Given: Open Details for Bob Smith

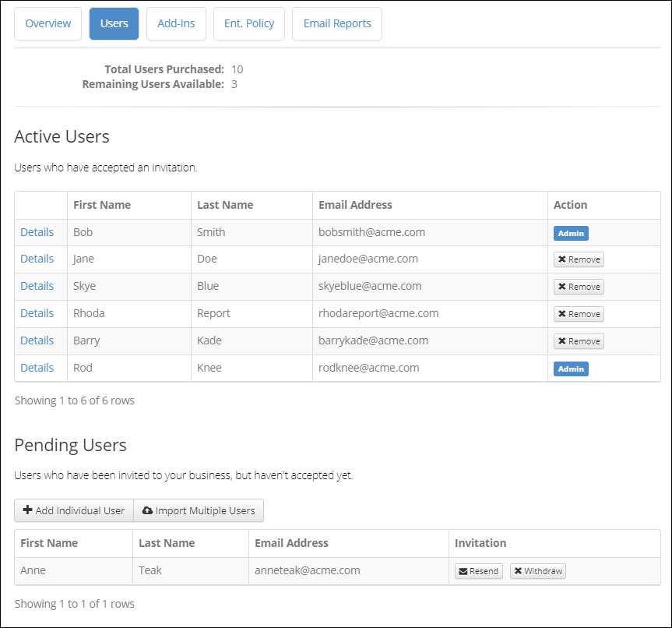Looking at the screenshot, I should point(37,232).
